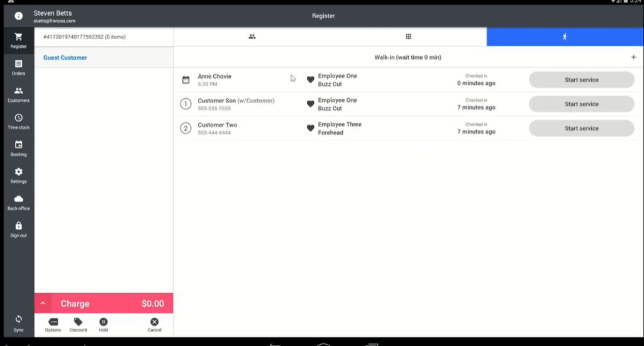644x346 pixels.
Task: Click the 5:30 PM appointment time
Action: tap(208, 84)
